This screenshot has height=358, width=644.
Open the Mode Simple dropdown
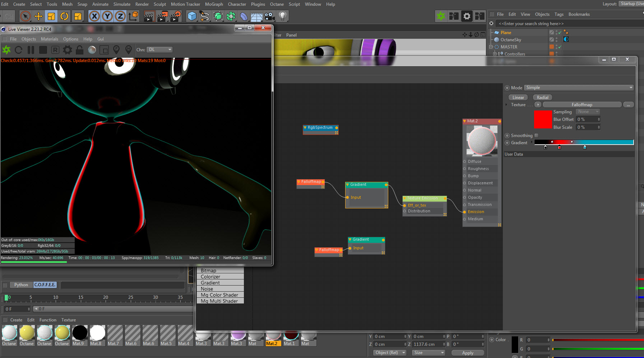(x=579, y=88)
